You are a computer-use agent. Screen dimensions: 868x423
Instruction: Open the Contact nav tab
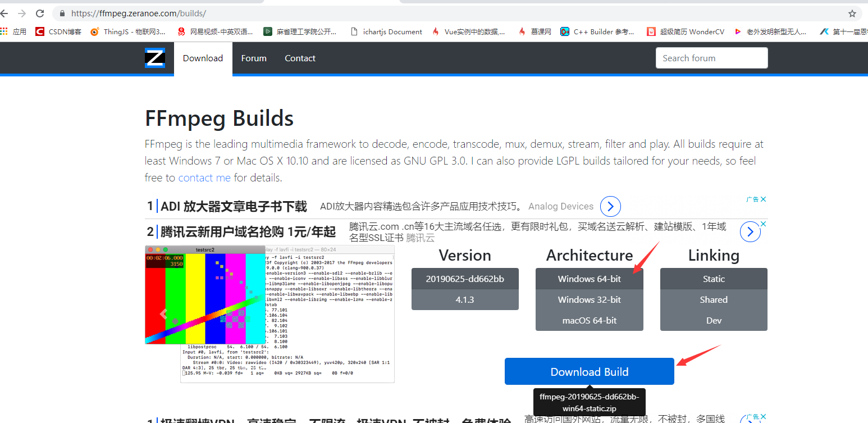(x=300, y=58)
